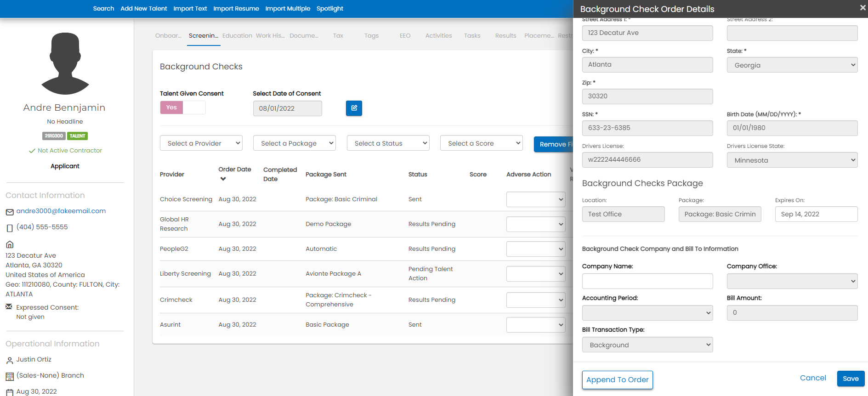
Task: Close the Background Check Order Details panel
Action: pos(862,8)
